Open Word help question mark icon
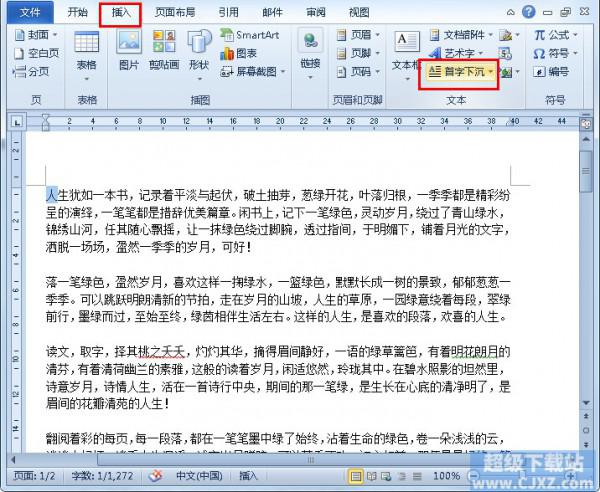600x492 pixels. pos(528,12)
